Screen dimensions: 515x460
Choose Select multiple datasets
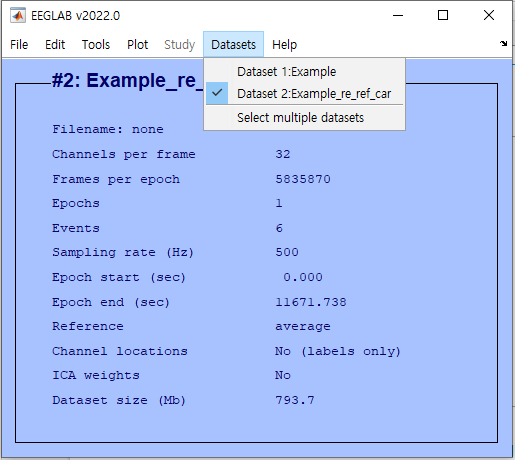[x=304, y=118]
